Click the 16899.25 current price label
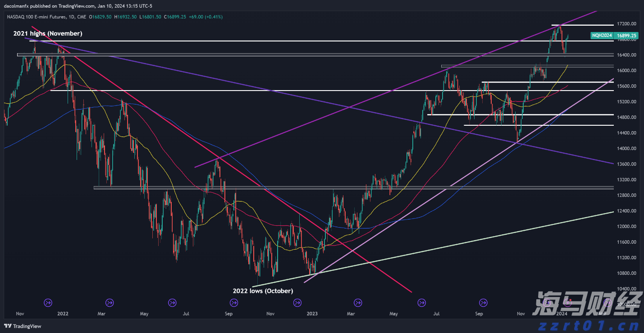Image resolution: width=644 pixels, height=333 pixels. point(626,35)
